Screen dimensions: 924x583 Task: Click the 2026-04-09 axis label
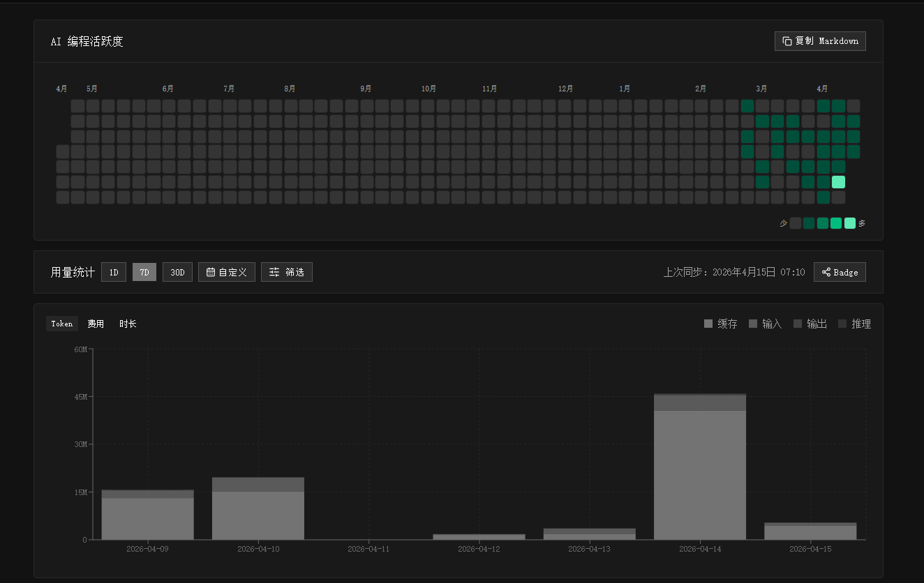click(x=147, y=549)
